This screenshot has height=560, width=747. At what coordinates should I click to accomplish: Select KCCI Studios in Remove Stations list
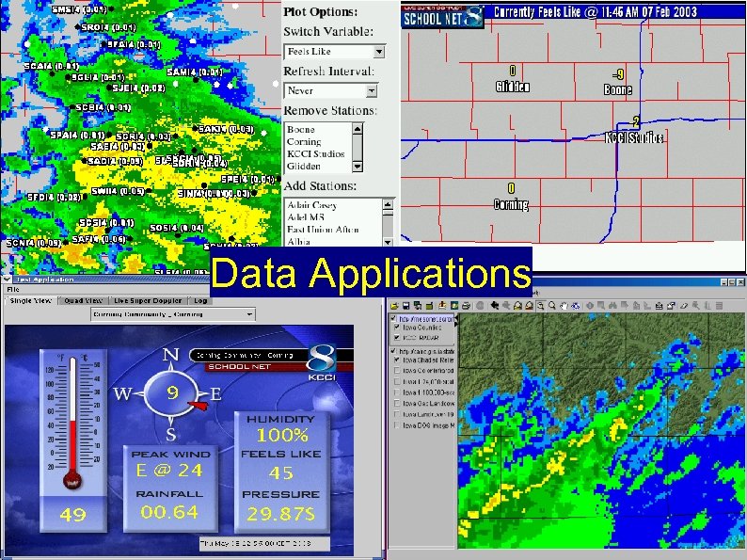pyautogui.click(x=315, y=154)
